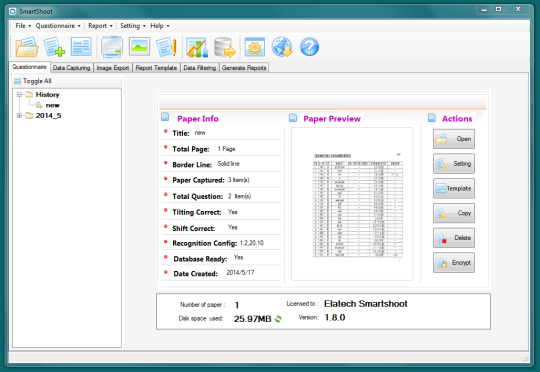540x372 pixels.
Task: Click the Toggle All label
Action: (37, 81)
